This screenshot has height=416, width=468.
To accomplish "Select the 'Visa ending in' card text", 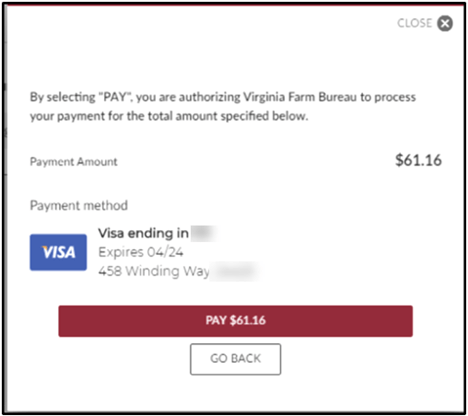I will point(143,233).
